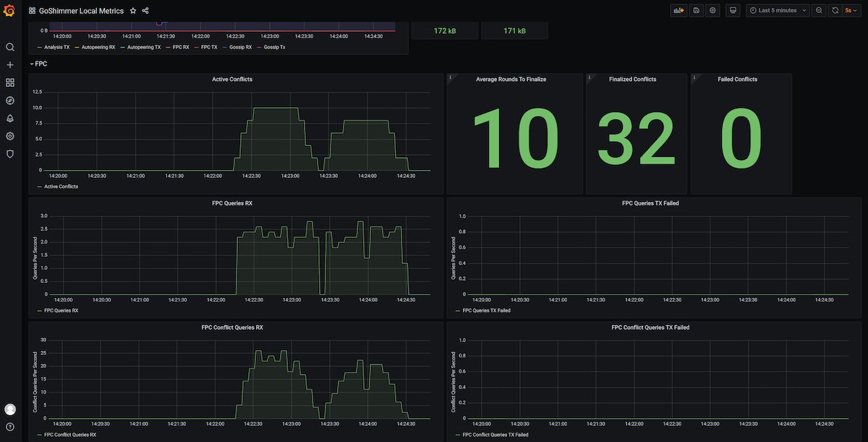This screenshot has width=868, height=442.
Task: Click FPC Conflict Queries RX legend label
Action: click(x=70, y=435)
